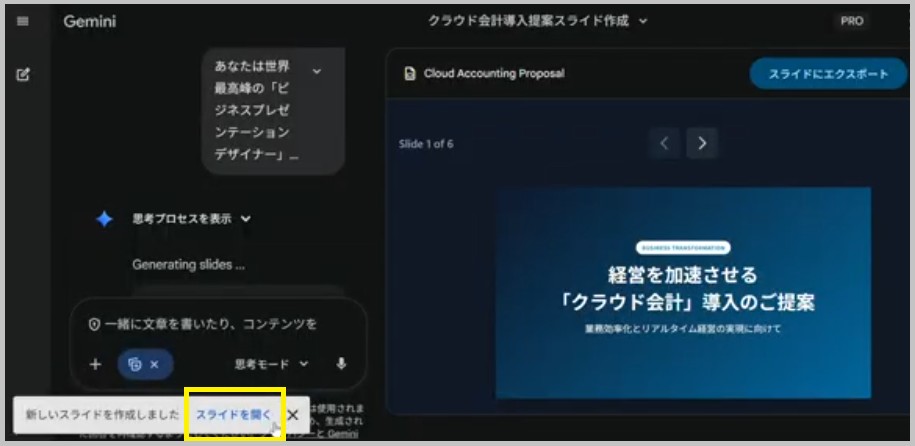Expand the collapsed user prompt chevron
This screenshot has height=446, width=915.
[x=317, y=71]
